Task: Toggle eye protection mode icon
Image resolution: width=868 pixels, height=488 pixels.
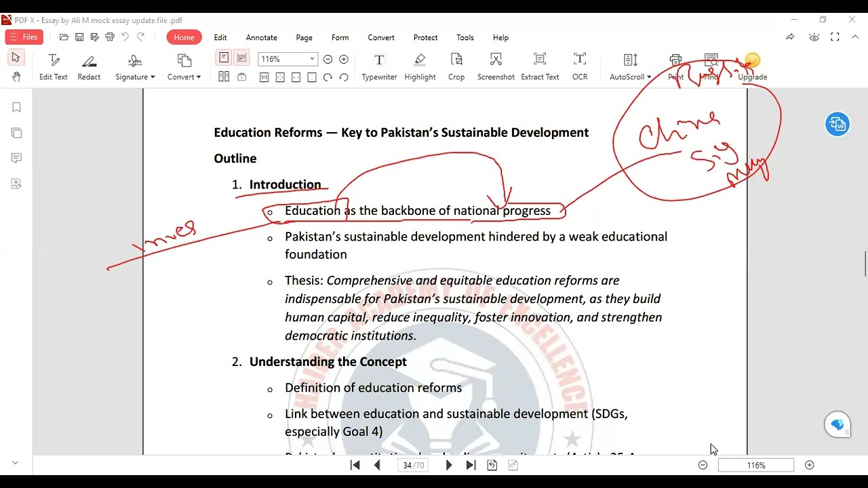Action: tap(814, 37)
